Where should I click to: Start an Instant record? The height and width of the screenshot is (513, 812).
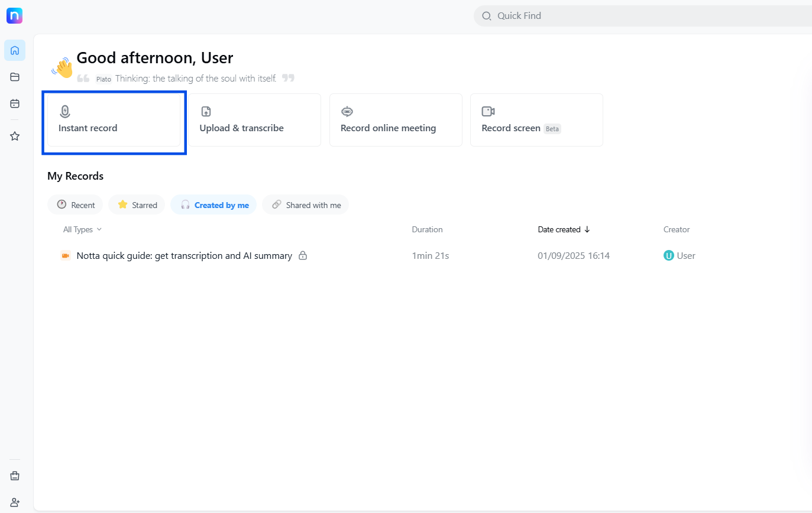114,120
